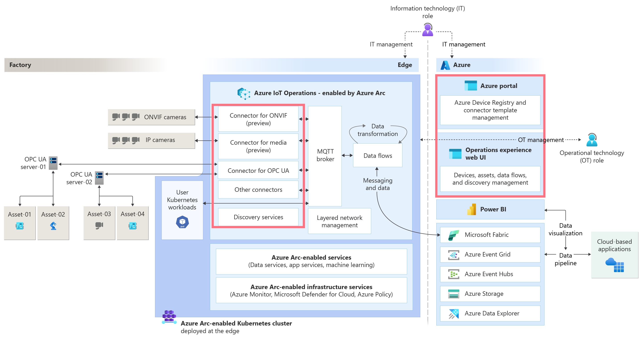Click the Edge header label
The height and width of the screenshot is (340, 644).
[405, 65]
